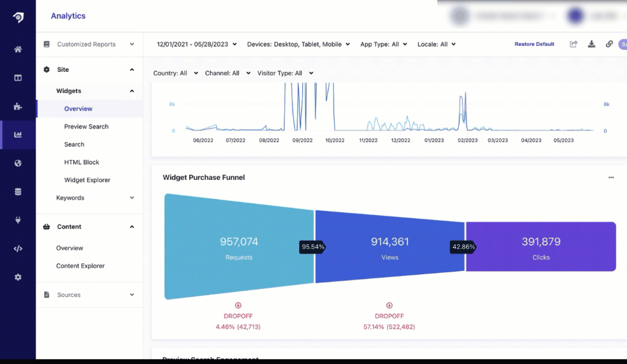
Task: Click the database icon in the sidebar
Action: [x=17, y=191]
